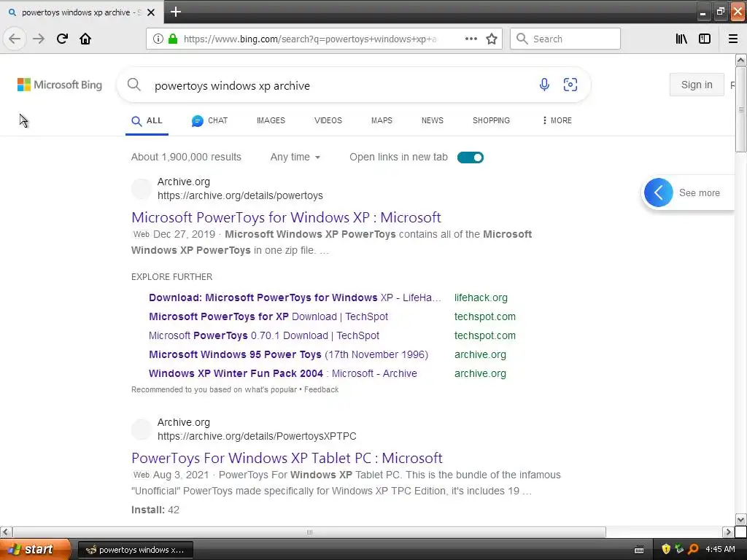
Task: Show site information via the info icon
Action: tap(158, 39)
